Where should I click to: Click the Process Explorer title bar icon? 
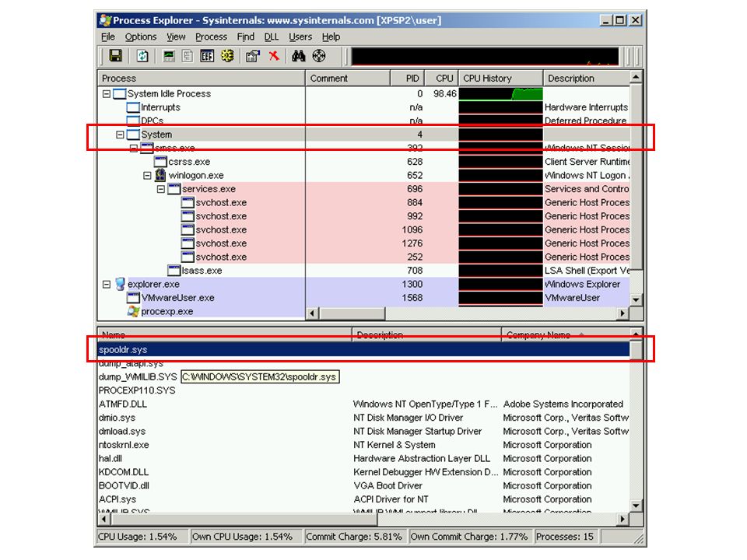(105, 20)
